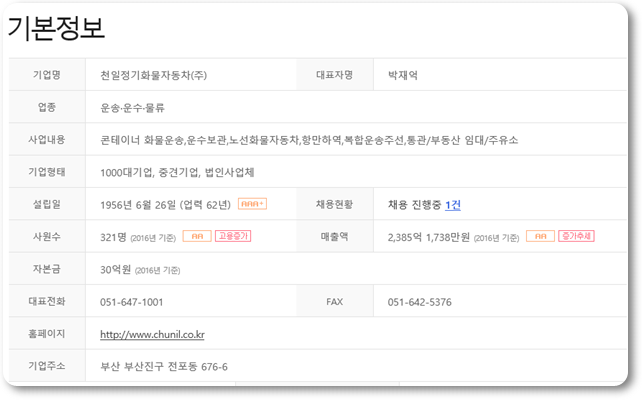Viewport: 642px width, 400px height.
Task: Click the 1000대기업, 중견기업, 법인사업체 text
Action: [x=177, y=172]
